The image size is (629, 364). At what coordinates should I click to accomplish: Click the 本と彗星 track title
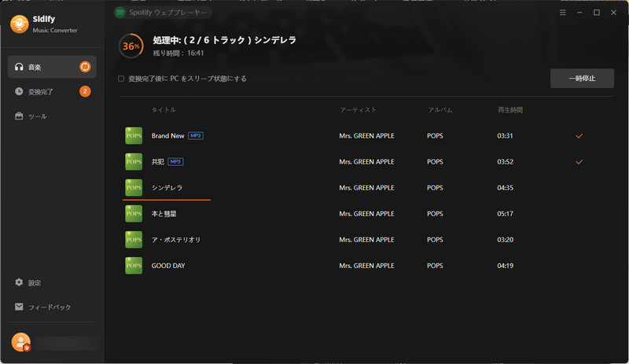[x=164, y=214]
